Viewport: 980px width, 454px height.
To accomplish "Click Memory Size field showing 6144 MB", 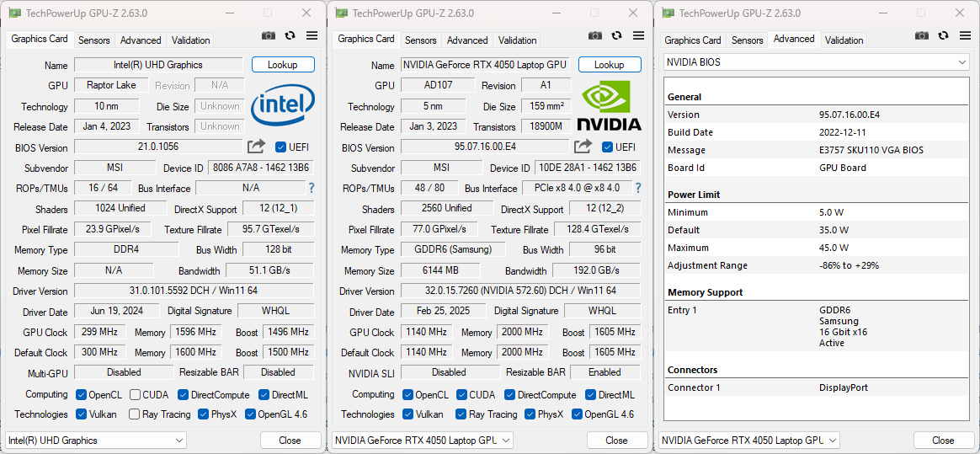I will (x=440, y=270).
